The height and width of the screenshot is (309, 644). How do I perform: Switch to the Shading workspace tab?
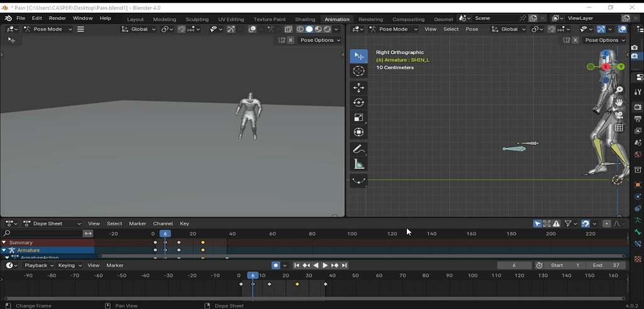[305, 20]
